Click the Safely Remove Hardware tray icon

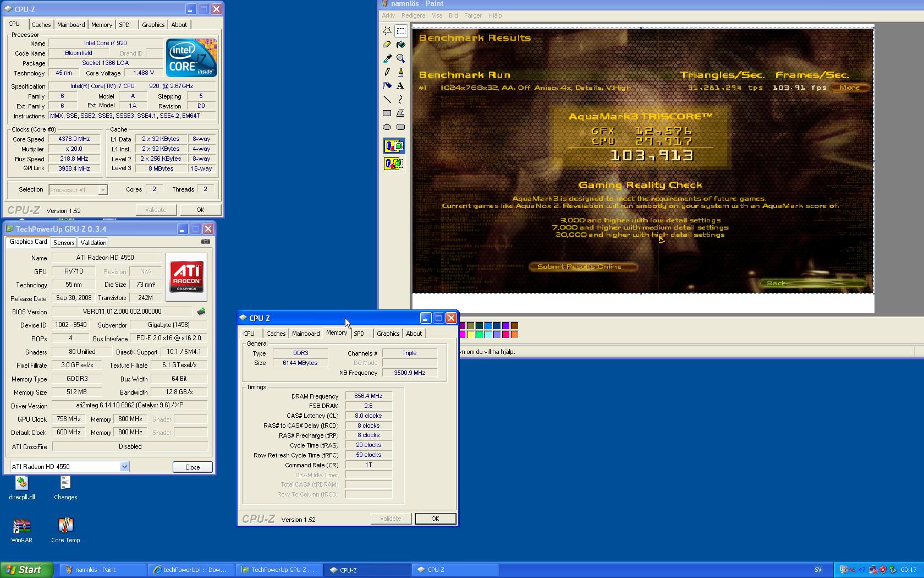[893, 570]
